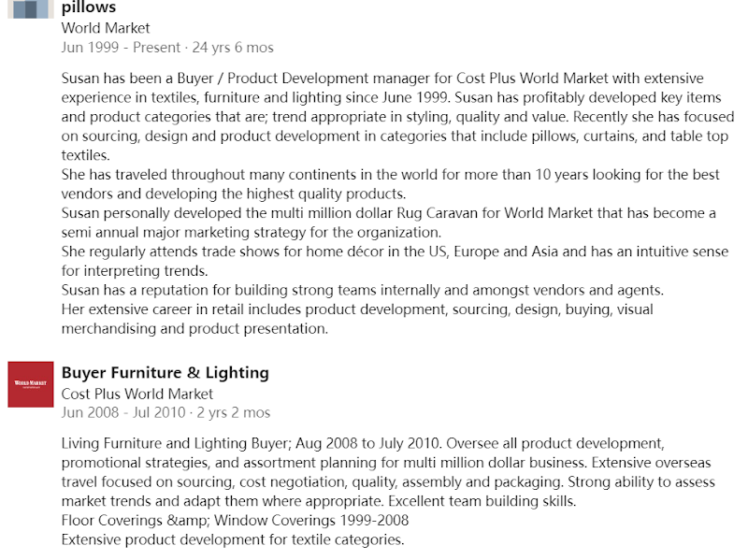
Task: Open the red Cost Plus World Market logo
Action: click(31, 384)
